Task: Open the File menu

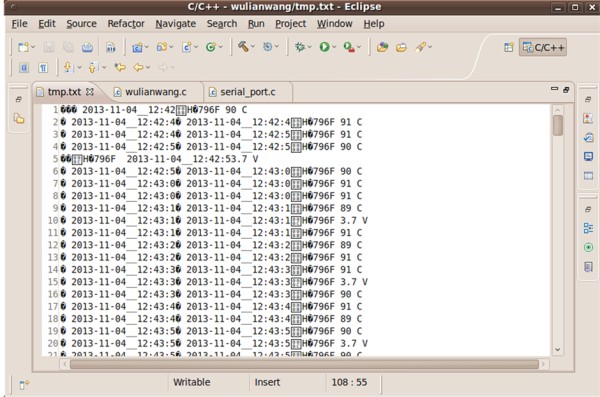Action: (x=20, y=24)
